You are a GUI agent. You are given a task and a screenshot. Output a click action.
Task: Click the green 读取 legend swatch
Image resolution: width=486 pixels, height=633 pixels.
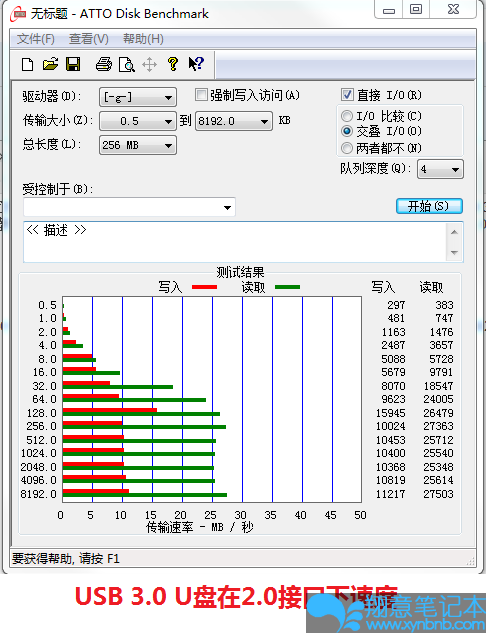[x=287, y=287]
